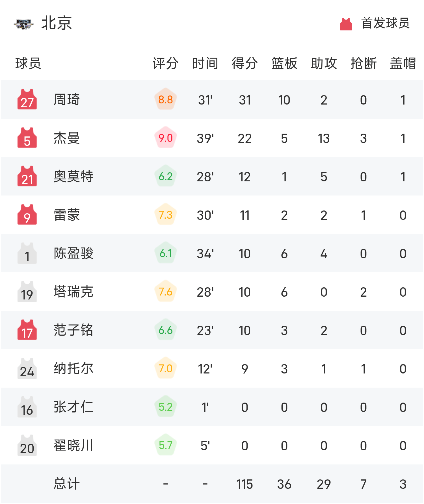Tap the grey number 19 jersey
The image size is (424, 504).
point(27,292)
